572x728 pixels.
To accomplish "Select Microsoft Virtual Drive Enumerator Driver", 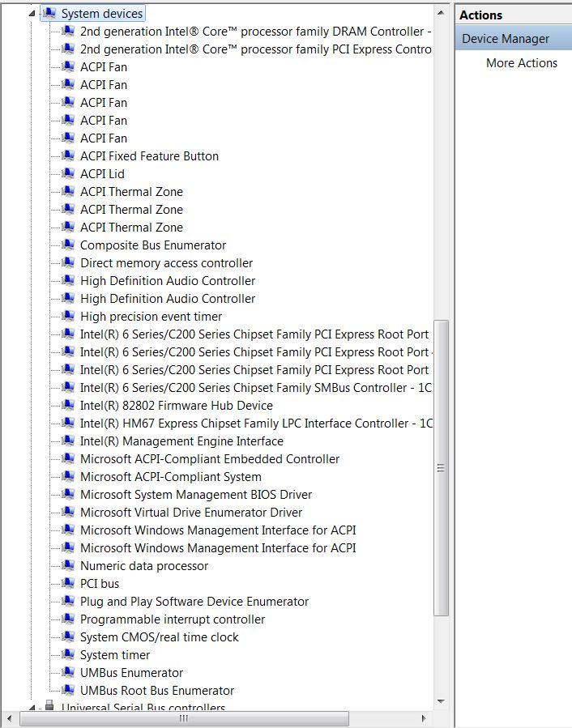I will pyautogui.click(x=191, y=512).
